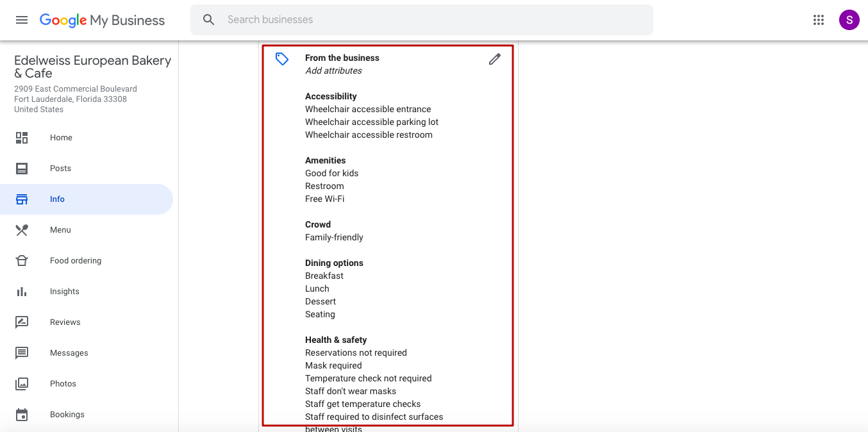This screenshot has height=432, width=868.
Task: Click the Home dashboard icon
Action: 22,138
